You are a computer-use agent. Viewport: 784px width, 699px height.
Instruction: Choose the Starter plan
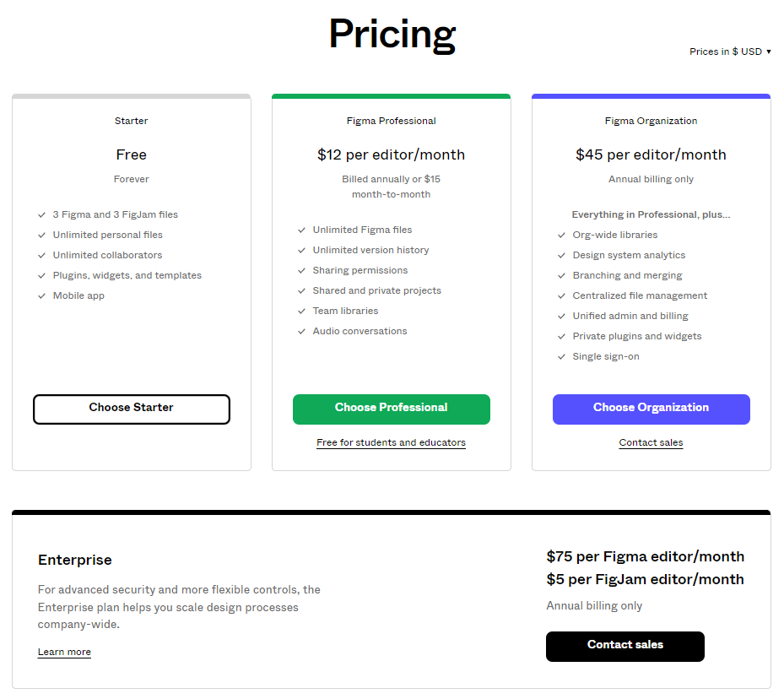(131, 409)
